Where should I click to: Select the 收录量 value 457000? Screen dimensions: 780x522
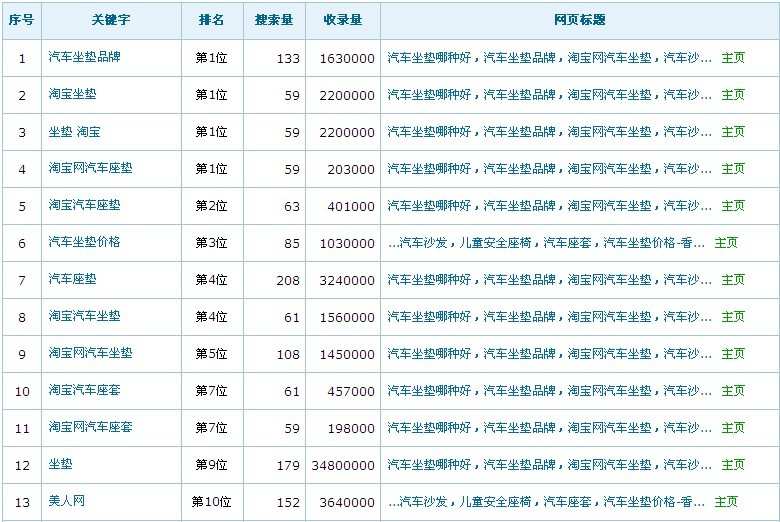pos(351,392)
